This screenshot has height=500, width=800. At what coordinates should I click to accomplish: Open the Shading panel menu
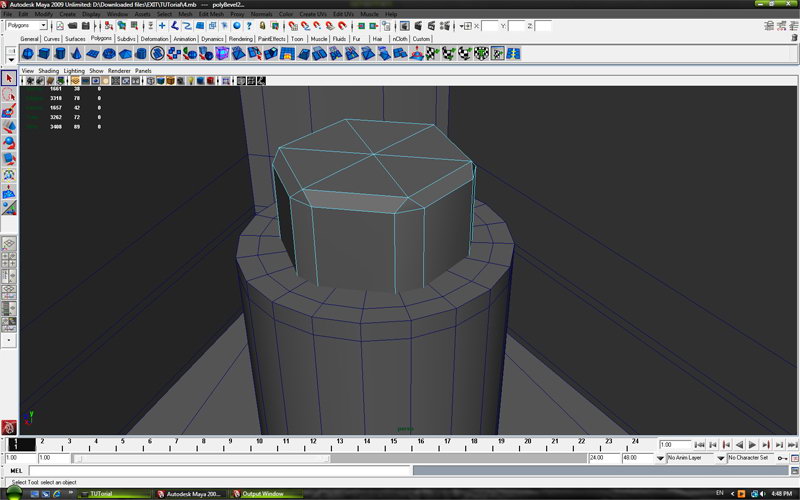pyautogui.click(x=48, y=71)
